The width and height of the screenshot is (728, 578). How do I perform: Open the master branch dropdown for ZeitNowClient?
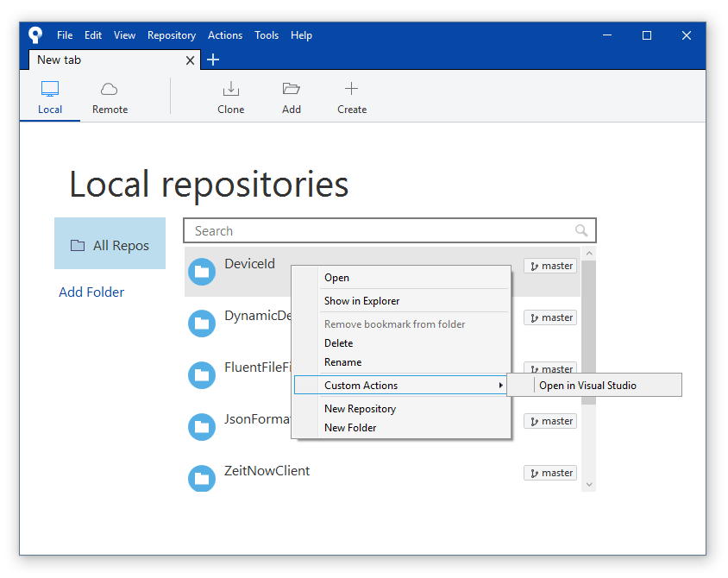click(550, 473)
